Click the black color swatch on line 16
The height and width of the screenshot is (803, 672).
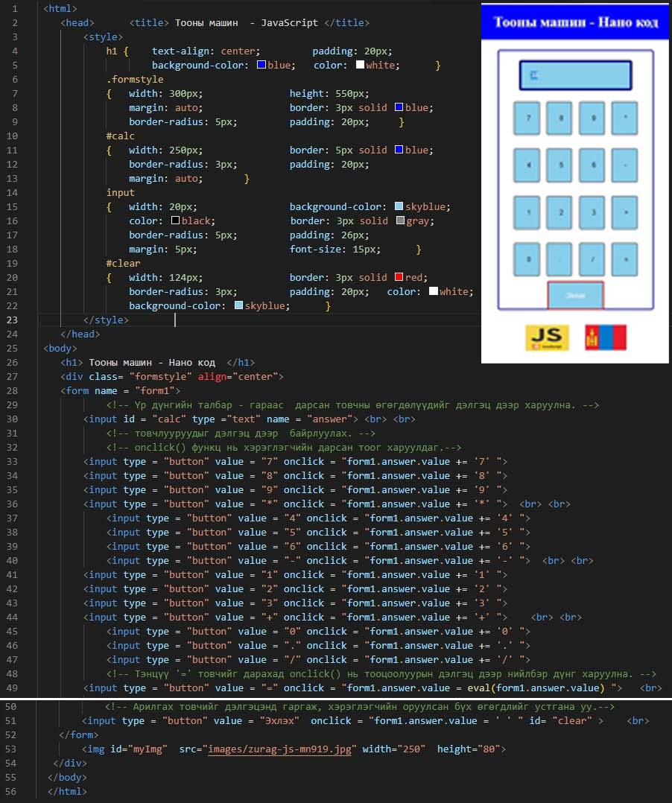[x=176, y=221]
